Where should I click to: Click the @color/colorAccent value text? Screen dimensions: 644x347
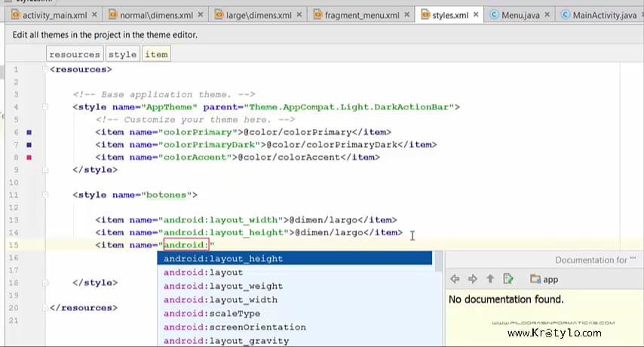coord(289,157)
